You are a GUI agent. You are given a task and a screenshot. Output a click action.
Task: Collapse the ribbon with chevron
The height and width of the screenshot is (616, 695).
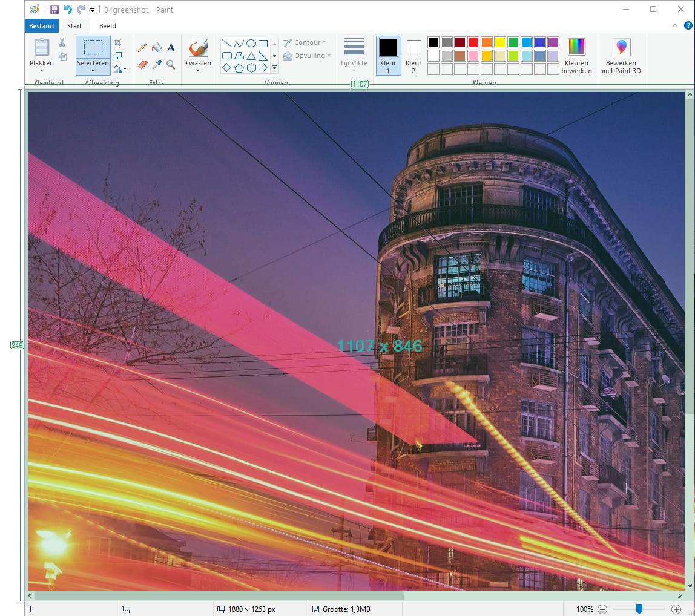click(674, 25)
